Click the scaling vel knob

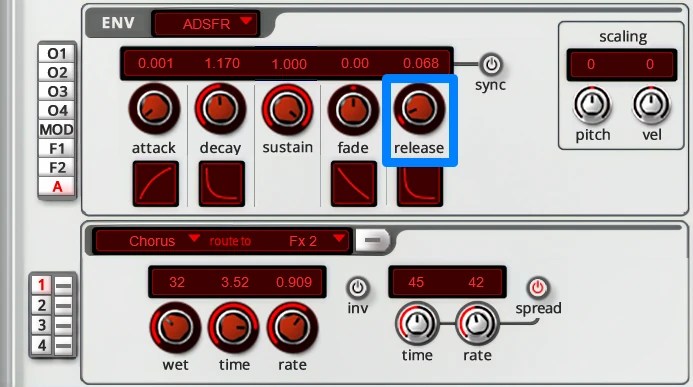pyautogui.click(x=651, y=105)
